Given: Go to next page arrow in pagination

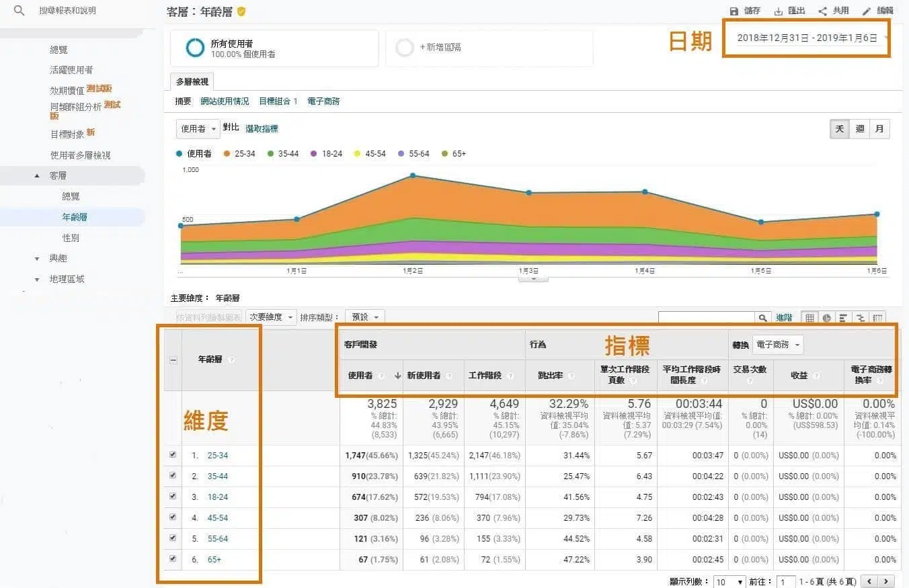Looking at the screenshot, I should pyautogui.click(x=887, y=582).
